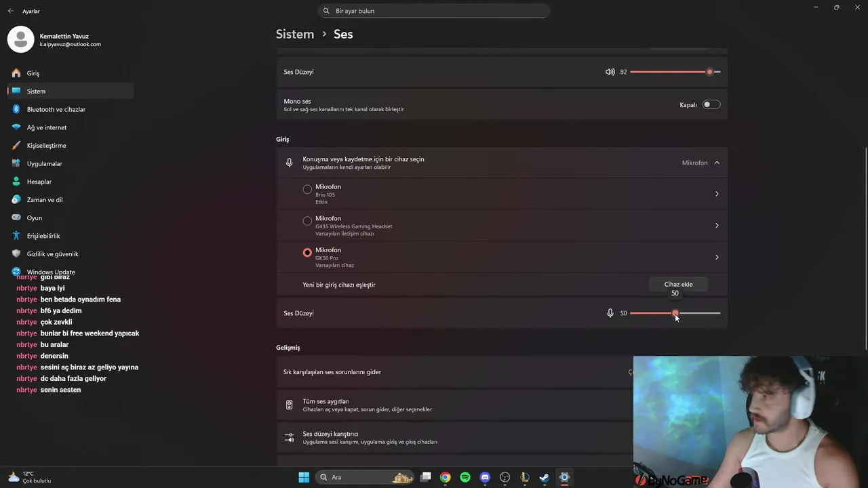Open Task View from the taskbar
The height and width of the screenshot is (488, 868).
coord(426,477)
